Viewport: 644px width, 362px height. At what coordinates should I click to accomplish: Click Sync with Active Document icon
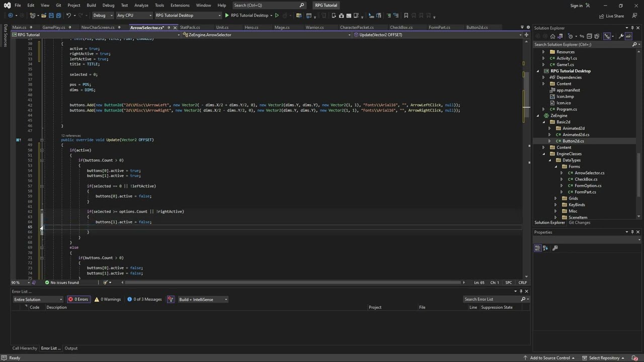pos(582,36)
